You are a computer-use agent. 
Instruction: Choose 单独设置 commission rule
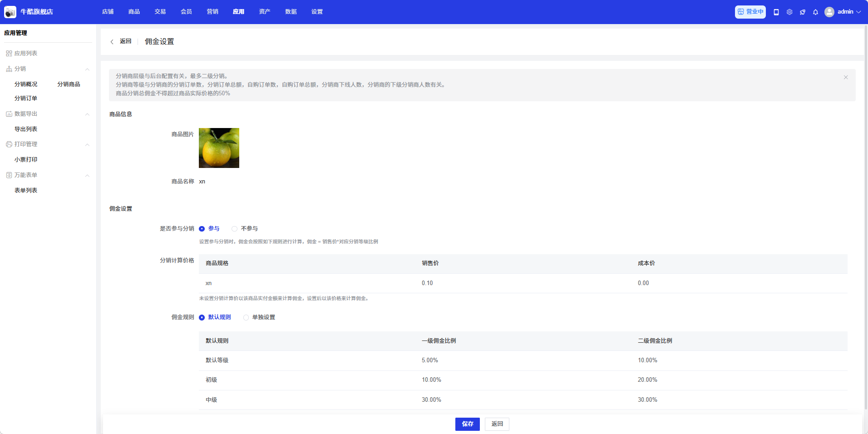point(246,317)
